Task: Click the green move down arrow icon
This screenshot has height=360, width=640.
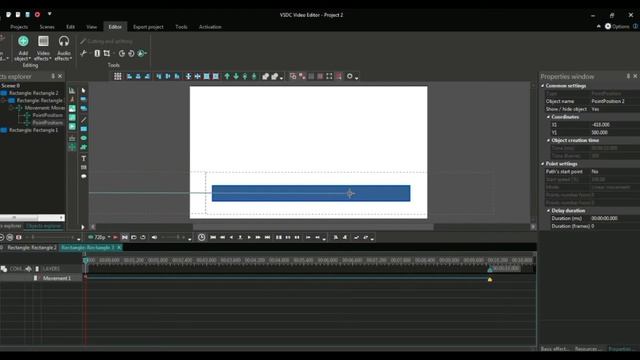Action: click(236, 76)
